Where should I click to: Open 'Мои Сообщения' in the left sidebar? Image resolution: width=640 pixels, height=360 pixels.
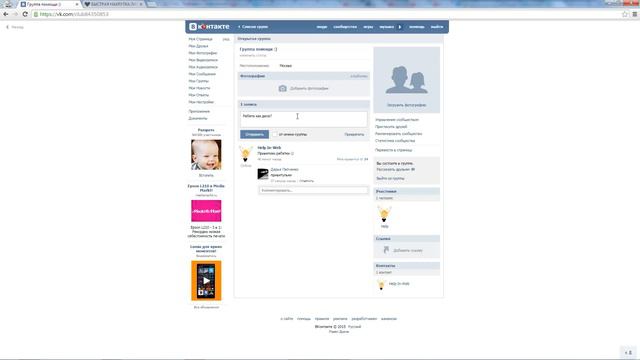202,74
